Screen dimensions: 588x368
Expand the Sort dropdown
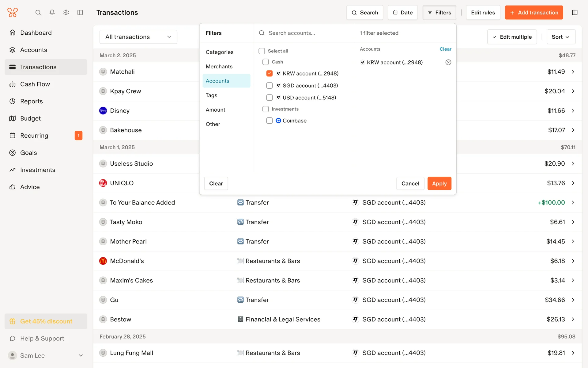[x=560, y=37]
